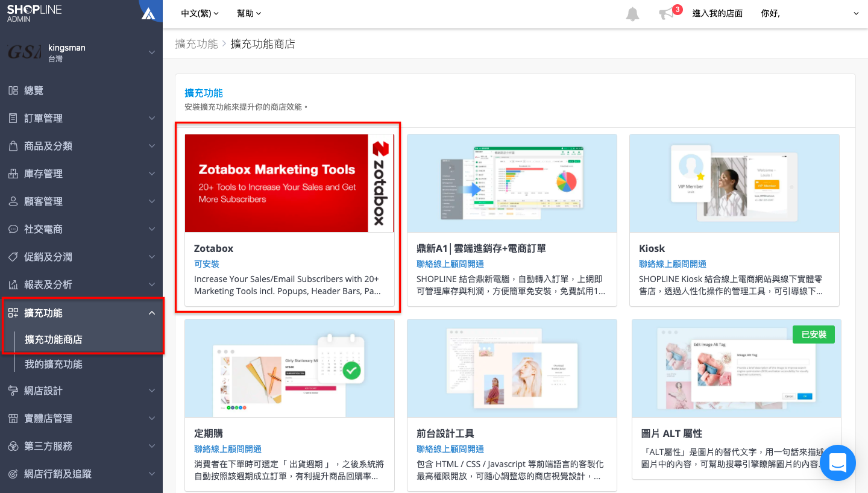Open the 幫助 help dropdown
The width and height of the screenshot is (868, 493).
coord(249,13)
